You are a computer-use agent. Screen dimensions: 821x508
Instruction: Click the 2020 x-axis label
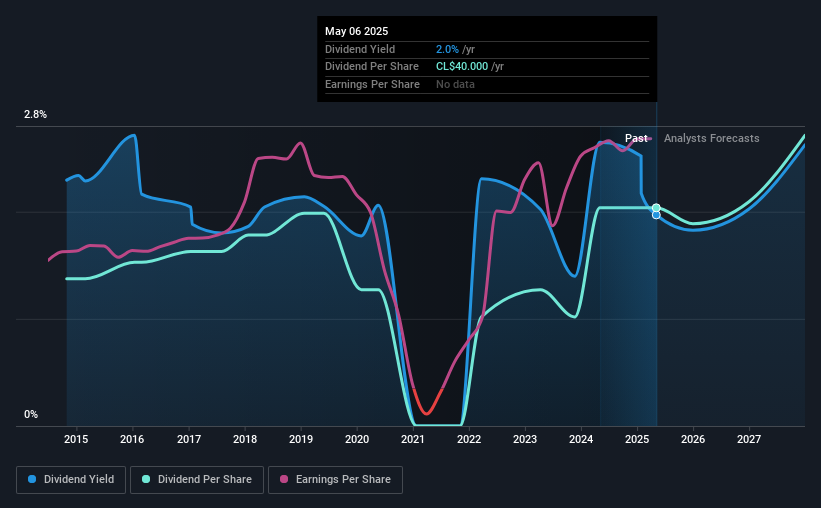click(357, 439)
